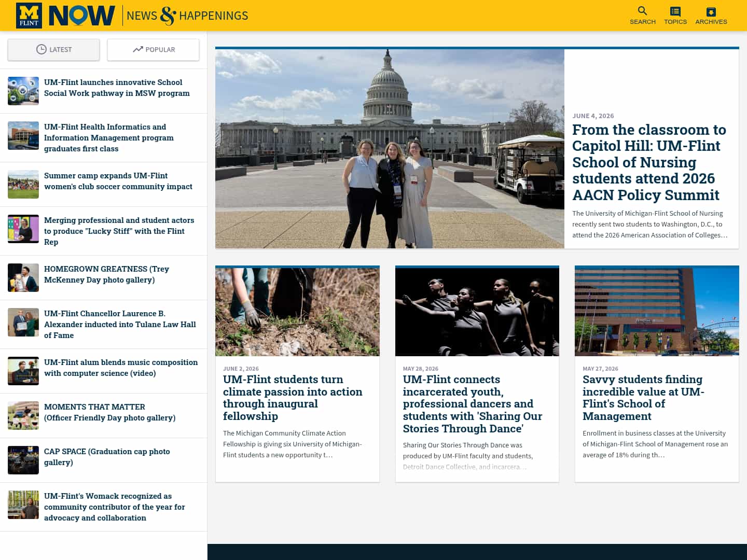Screen dimensions: 747x560
Task: Click excerpt 'Sharing Our Stories Through Dance was produced'
Action: (468, 456)
